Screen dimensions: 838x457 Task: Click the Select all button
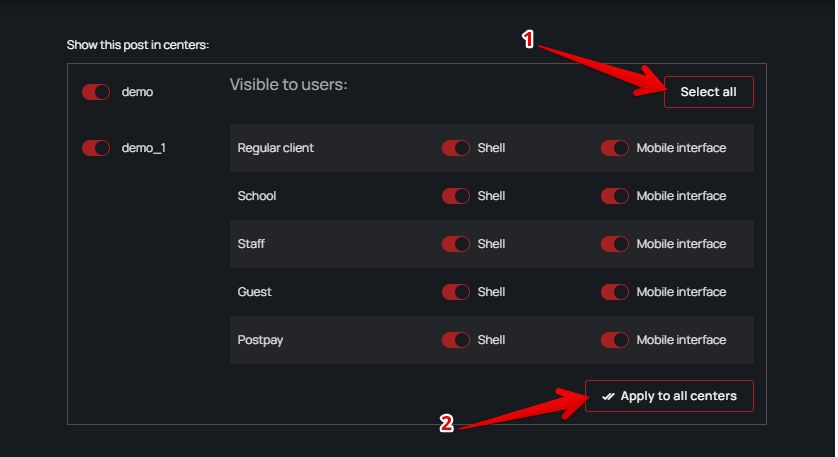click(x=708, y=92)
